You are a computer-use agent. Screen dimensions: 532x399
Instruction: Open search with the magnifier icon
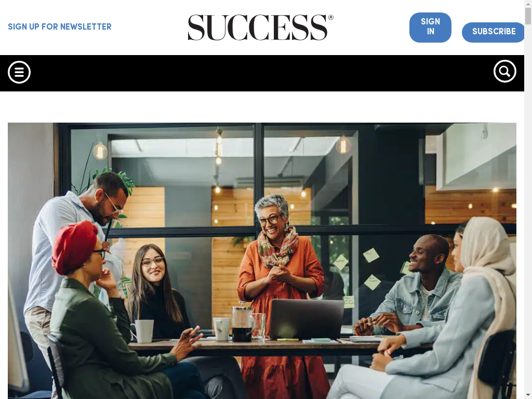505,71
